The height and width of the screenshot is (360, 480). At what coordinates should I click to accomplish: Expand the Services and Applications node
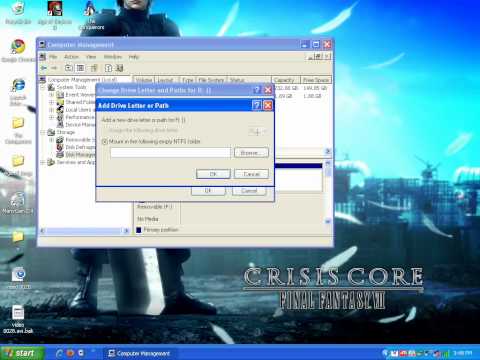point(43,162)
